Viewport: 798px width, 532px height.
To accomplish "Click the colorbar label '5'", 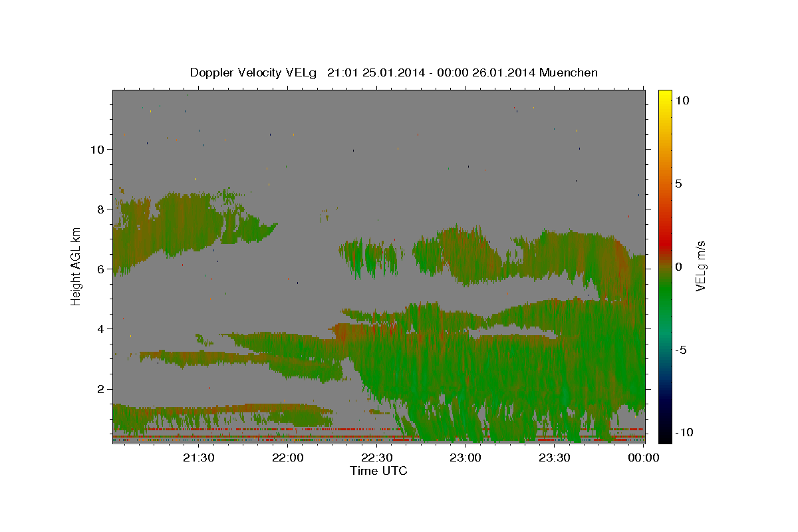I will [678, 184].
